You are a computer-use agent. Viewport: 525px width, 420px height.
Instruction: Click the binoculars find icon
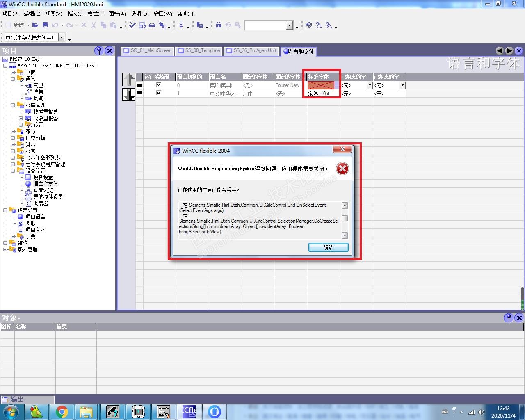[219, 25]
